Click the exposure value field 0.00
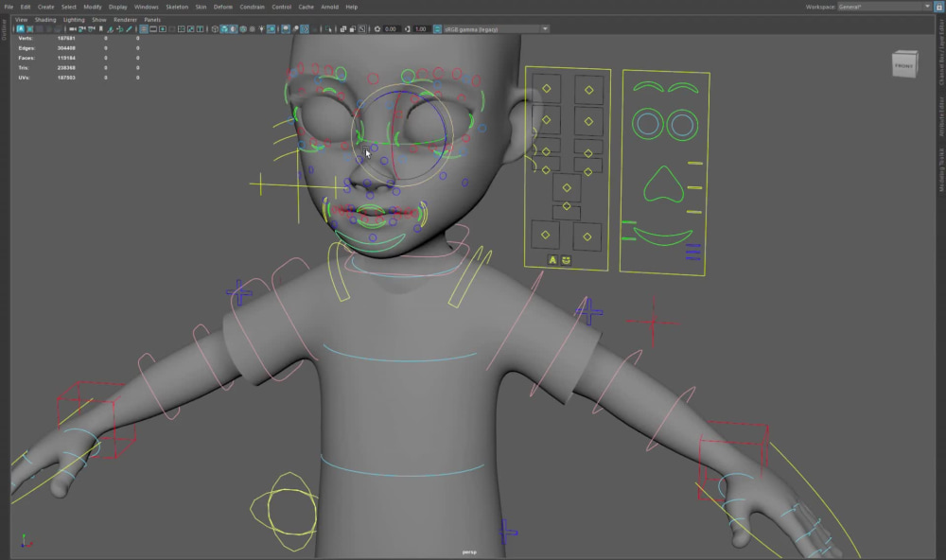 tap(391, 29)
